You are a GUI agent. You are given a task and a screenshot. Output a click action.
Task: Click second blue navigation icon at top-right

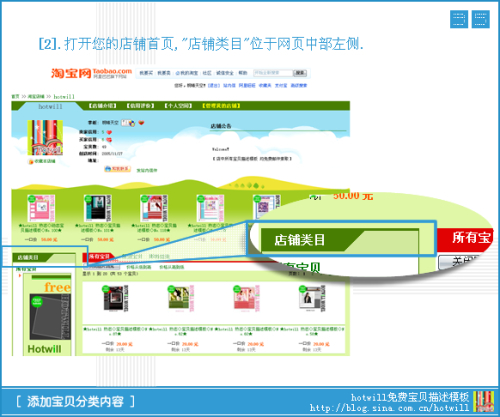(x=480, y=19)
